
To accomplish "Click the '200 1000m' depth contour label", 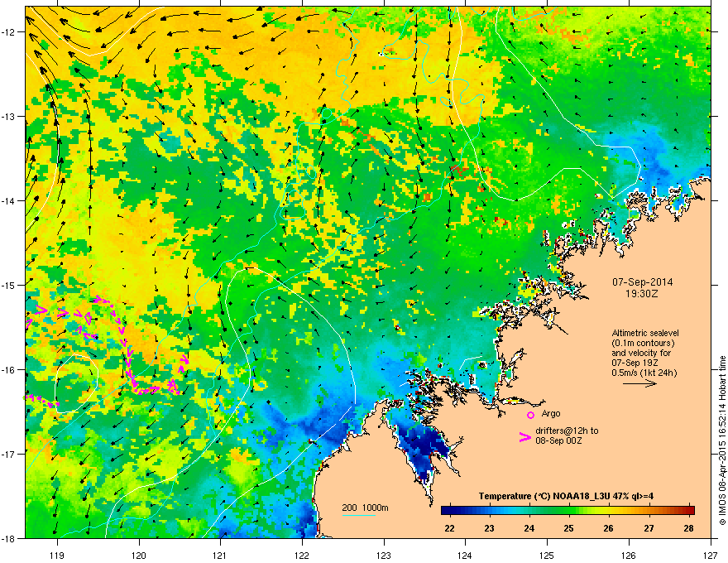I will pyautogui.click(x=365, y=508).
